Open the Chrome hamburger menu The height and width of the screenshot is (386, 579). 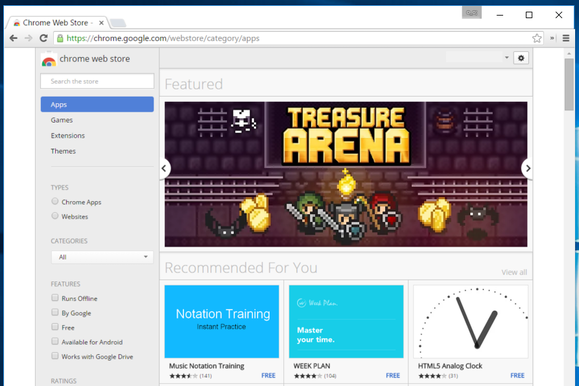point(566,38)
